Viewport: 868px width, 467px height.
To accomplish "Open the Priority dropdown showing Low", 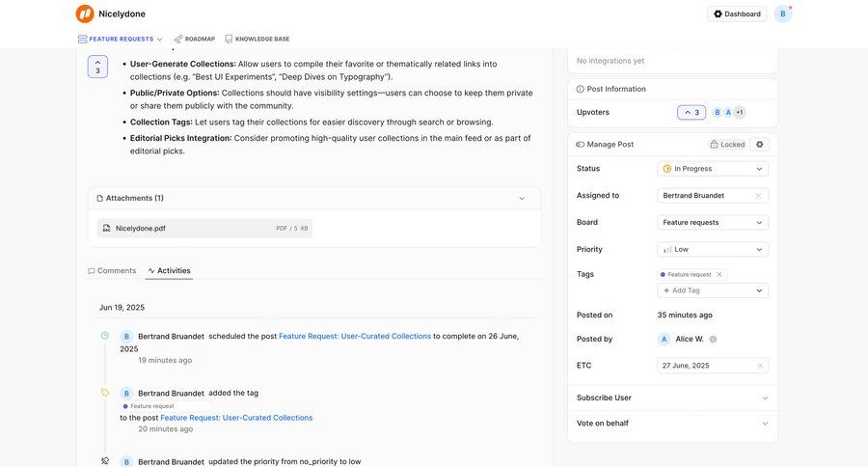I will (713, 250).
